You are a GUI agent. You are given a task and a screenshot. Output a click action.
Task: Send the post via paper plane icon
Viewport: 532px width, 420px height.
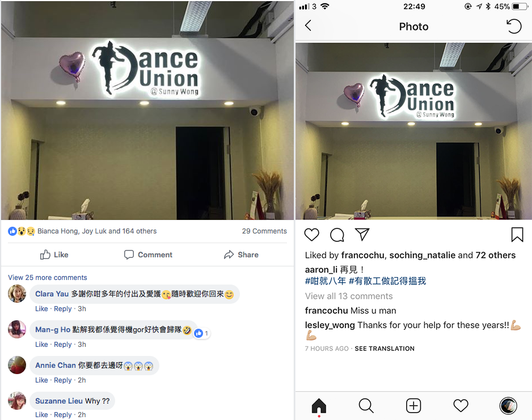tap(362, 234)
